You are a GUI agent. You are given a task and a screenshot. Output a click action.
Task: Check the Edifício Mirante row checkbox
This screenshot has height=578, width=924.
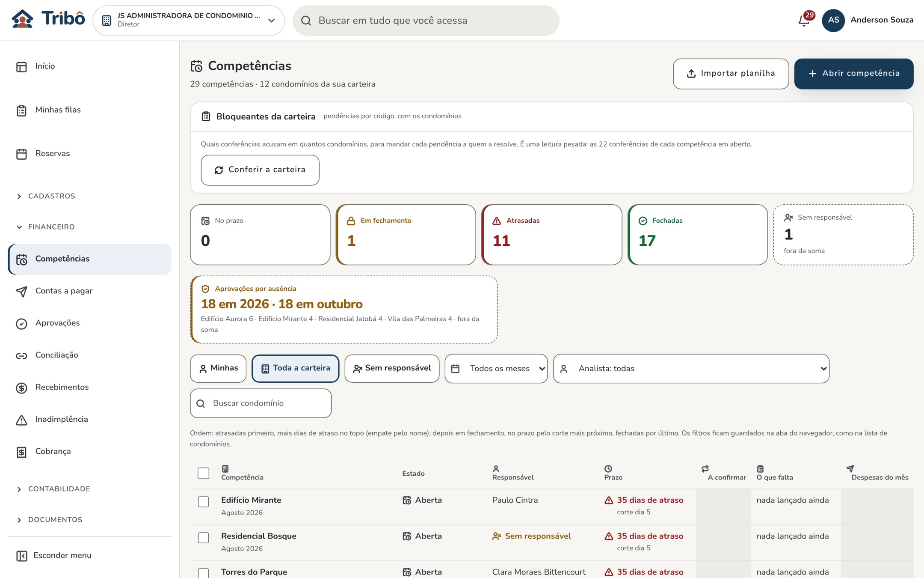tap(204, 501)
